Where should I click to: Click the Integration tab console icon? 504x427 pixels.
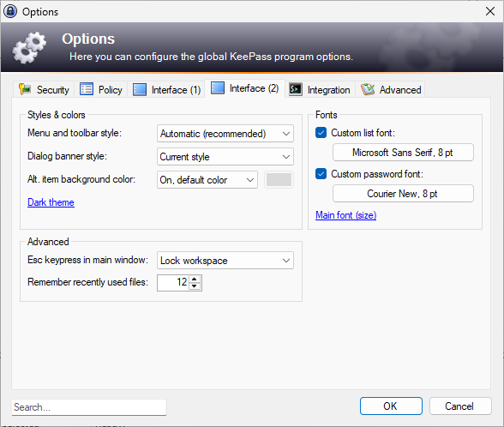(x=296, y=89)
